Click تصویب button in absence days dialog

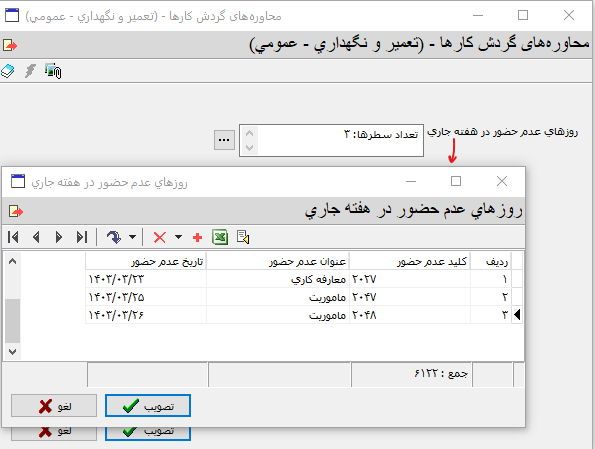[148, 406]
